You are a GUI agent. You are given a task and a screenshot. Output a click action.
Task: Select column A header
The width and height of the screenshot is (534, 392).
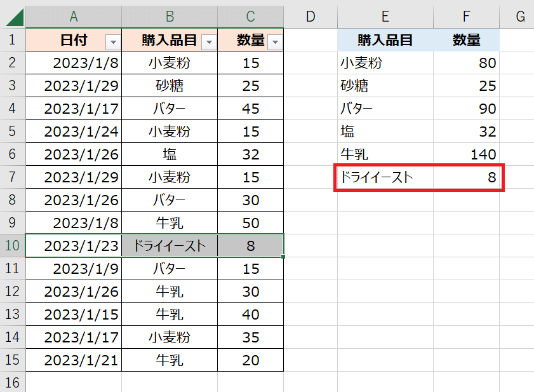coord(74,17)
